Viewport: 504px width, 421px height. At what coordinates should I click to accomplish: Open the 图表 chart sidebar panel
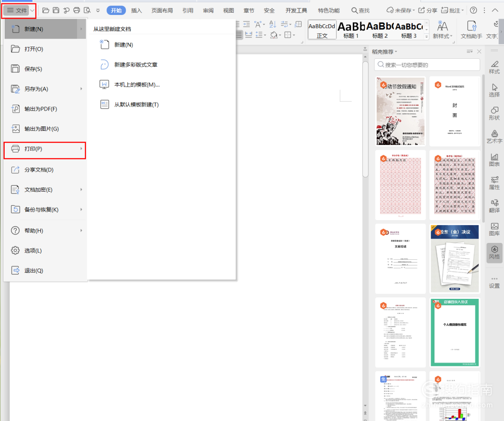(494, 159)
